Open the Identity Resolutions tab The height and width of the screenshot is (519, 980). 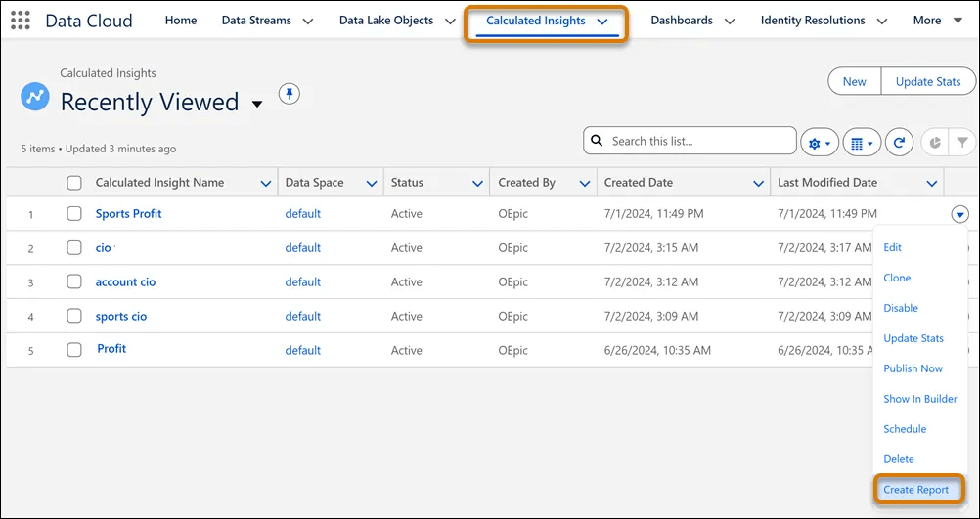pos(813,20)
